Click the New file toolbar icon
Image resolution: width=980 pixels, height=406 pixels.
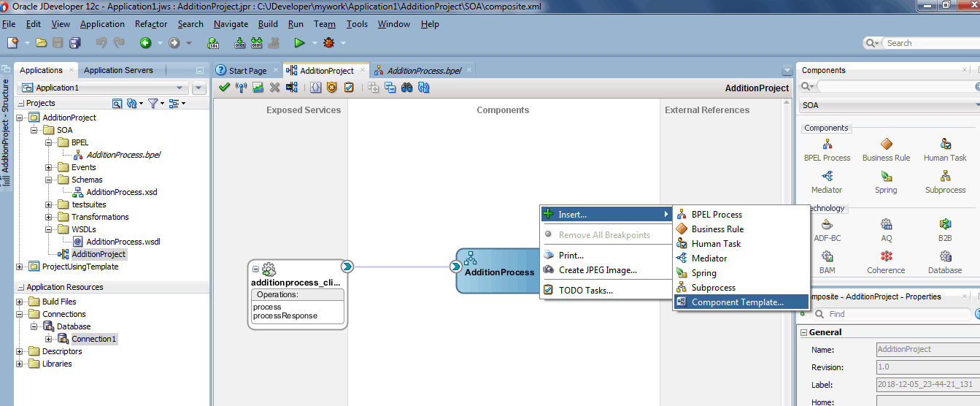(x=12, y=43)
